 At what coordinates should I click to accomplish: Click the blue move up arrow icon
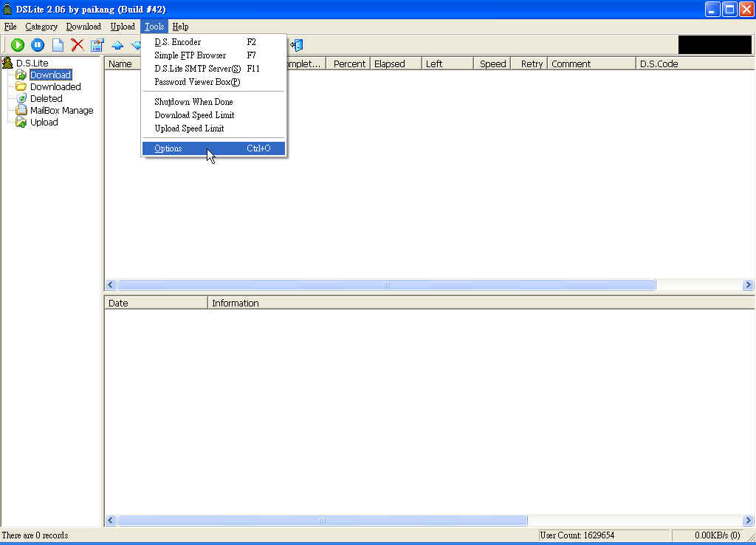(x=117, y=45)
